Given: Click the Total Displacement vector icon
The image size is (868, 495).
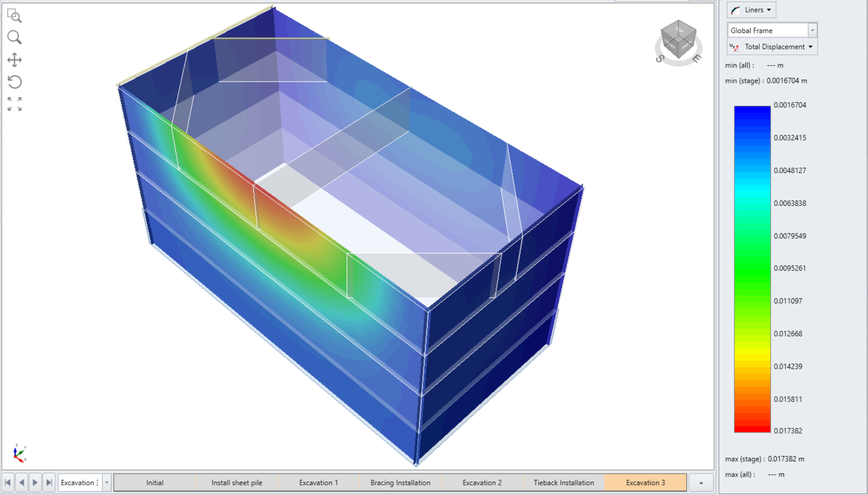Looking at the screenshot, I should (734, 47).
